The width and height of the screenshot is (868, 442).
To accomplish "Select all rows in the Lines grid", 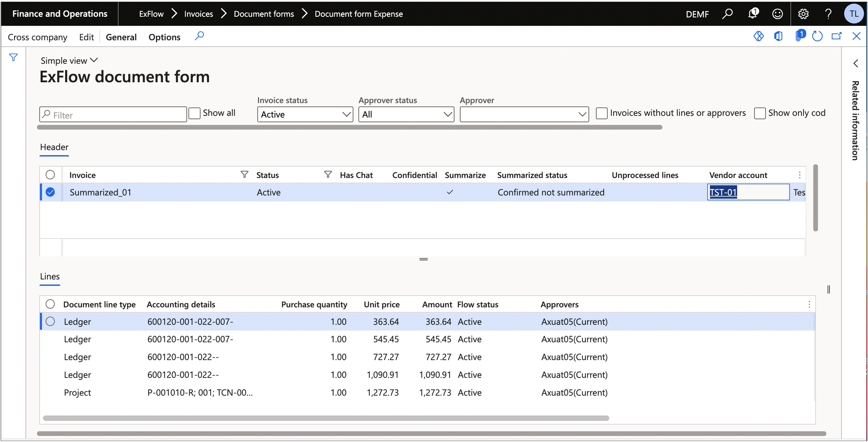I will 50,305.
